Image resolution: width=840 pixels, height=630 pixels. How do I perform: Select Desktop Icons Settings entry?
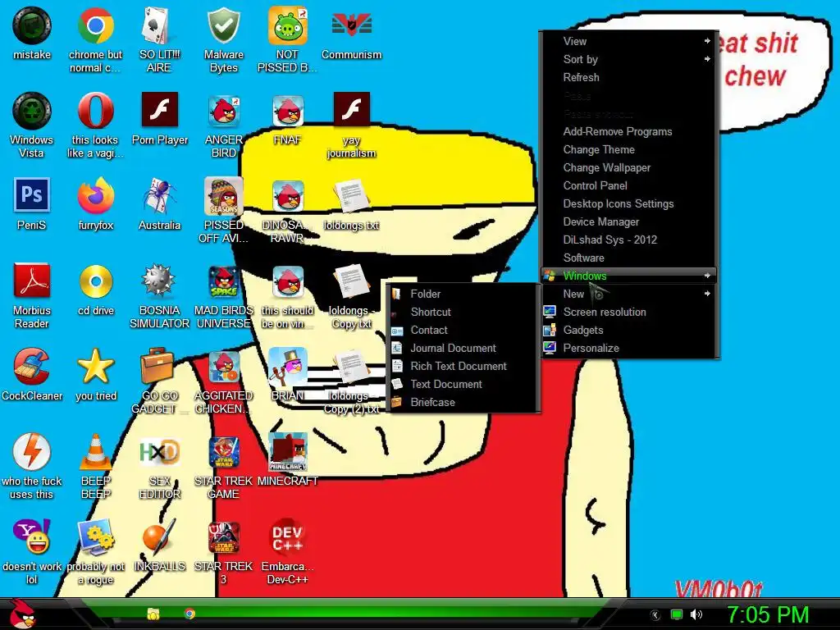click(629, 204)
